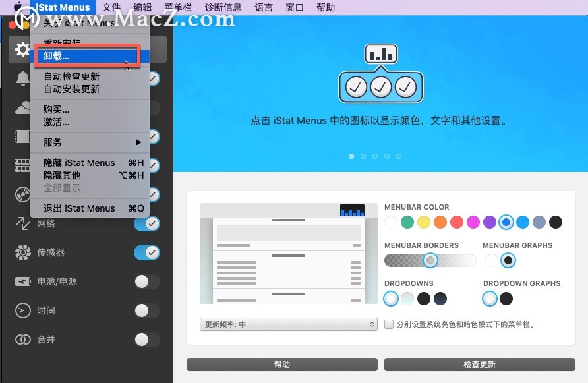This screenshot has height=383, width=588.
Task: Open General settings gear icon in sidebar
Action: [x=22, y=49]
